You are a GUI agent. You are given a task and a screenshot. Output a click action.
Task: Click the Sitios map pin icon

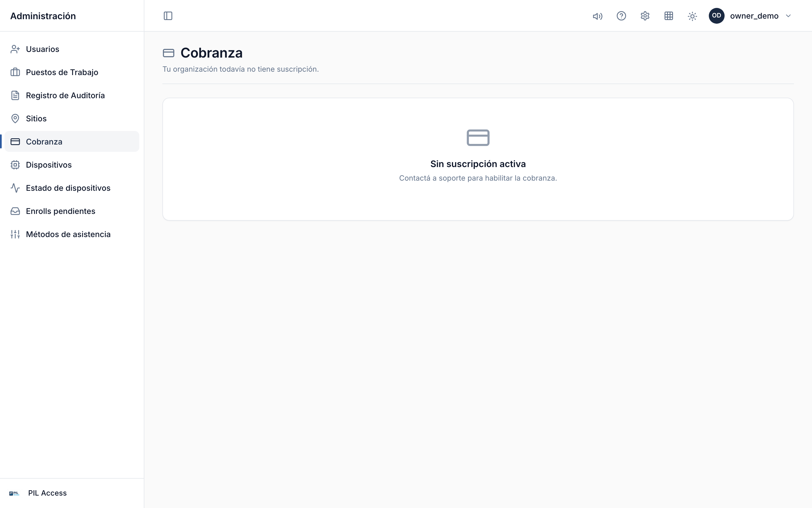click(x=15, y=119)
